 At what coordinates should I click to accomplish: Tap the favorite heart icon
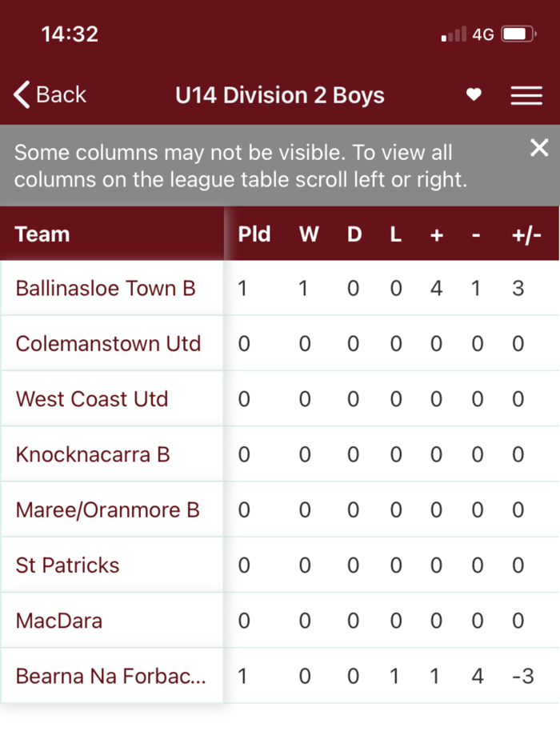(474, 95)
